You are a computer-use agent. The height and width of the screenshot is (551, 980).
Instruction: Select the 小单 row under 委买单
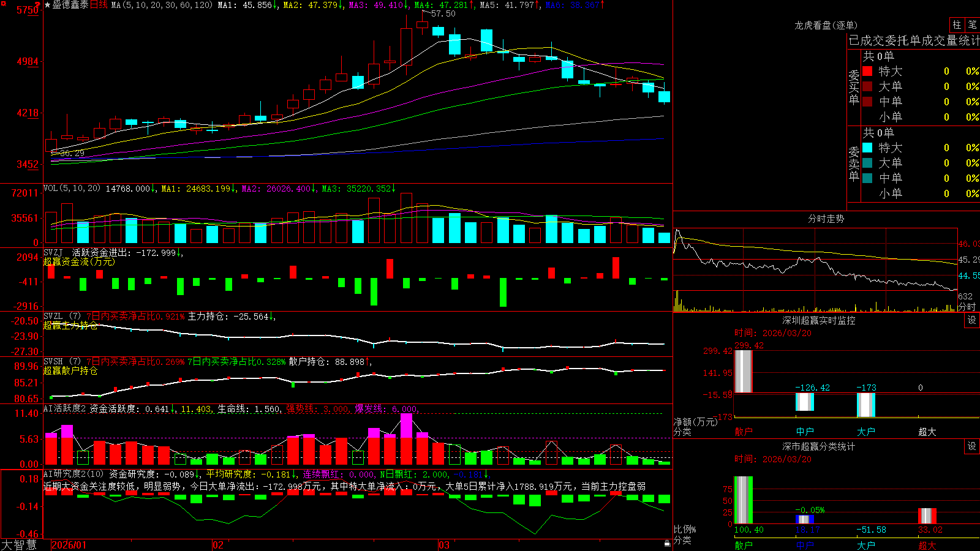921,117
